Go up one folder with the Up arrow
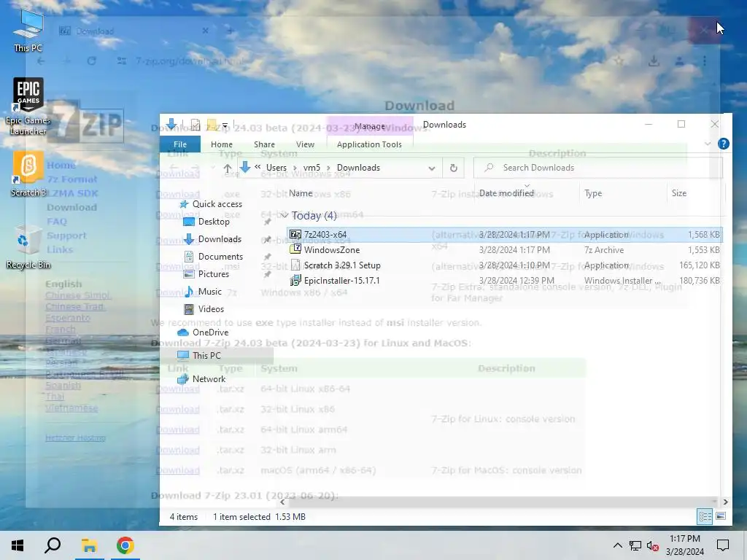The height and width of the screenshot is (560, 747). [x=228, y=168]
